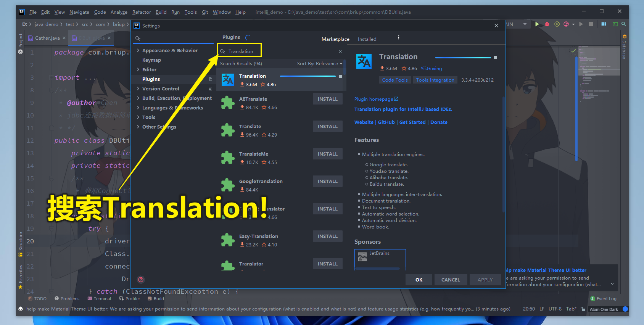
Task: Run with Coverage toolbar icon
Action: [557, 24]
